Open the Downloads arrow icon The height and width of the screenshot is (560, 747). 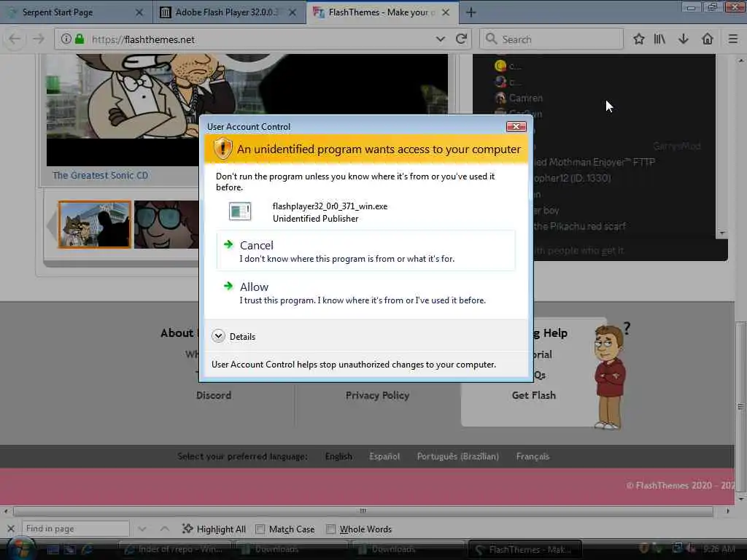click(683, 39)
